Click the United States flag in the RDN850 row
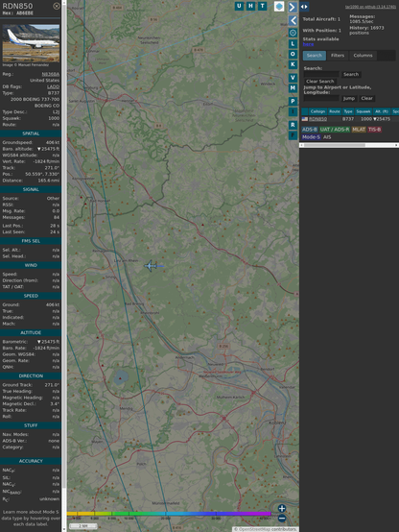This screenshot has height=532, width=399. tap(305, 119)
